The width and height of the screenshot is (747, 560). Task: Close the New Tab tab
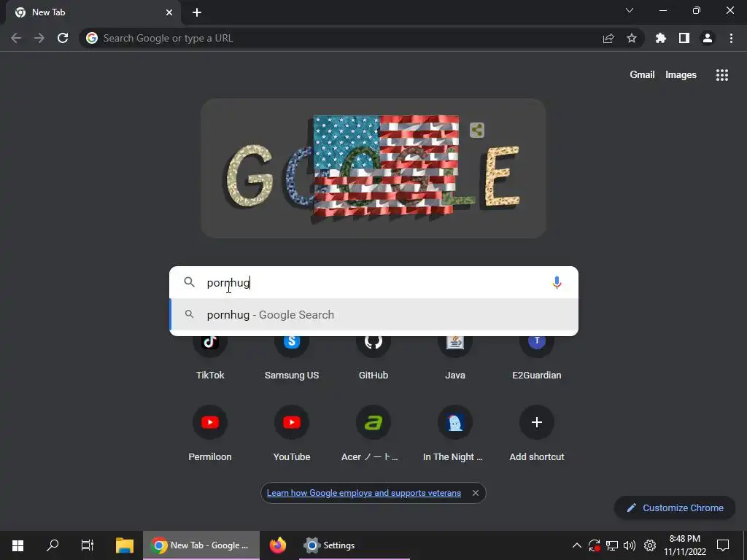tap(169, 12)
